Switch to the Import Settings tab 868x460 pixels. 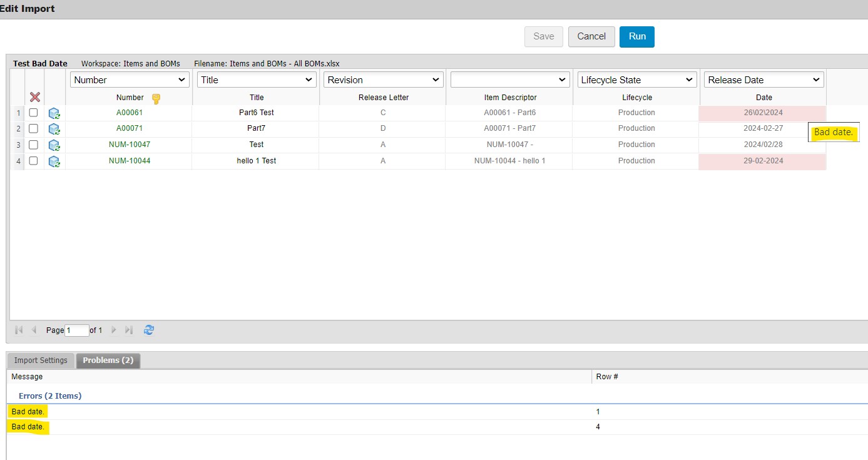tap(40, 360)
